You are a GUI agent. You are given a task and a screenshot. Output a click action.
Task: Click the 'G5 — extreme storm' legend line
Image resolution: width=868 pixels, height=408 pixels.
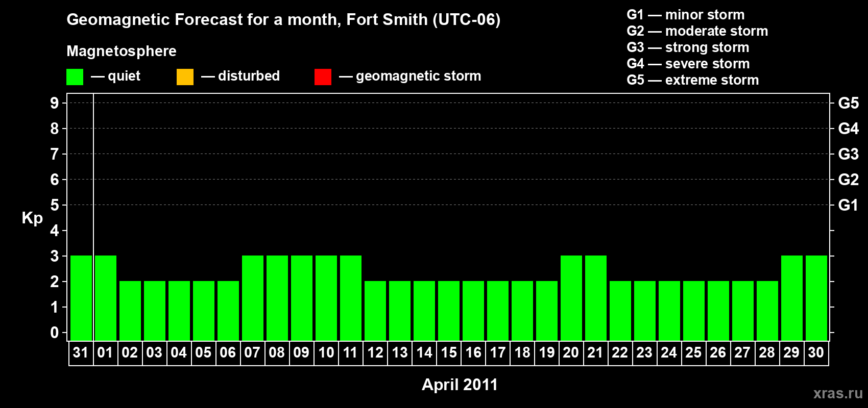point(692,80)
